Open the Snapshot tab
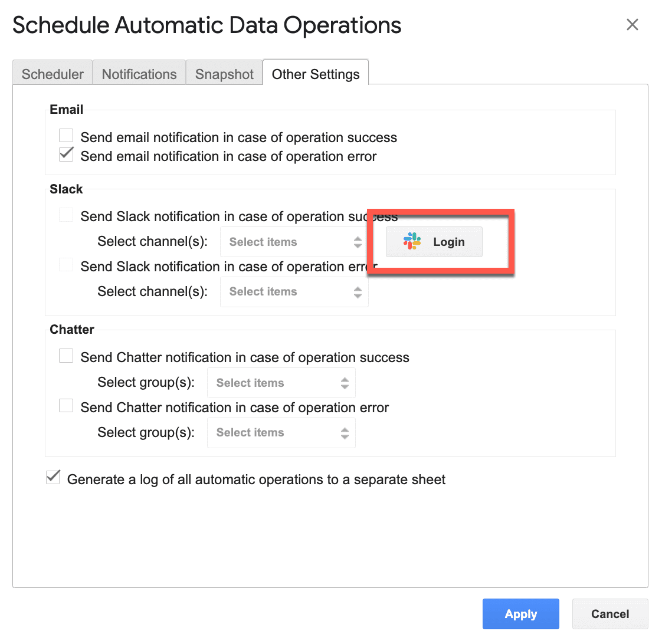 pos(224,74)
